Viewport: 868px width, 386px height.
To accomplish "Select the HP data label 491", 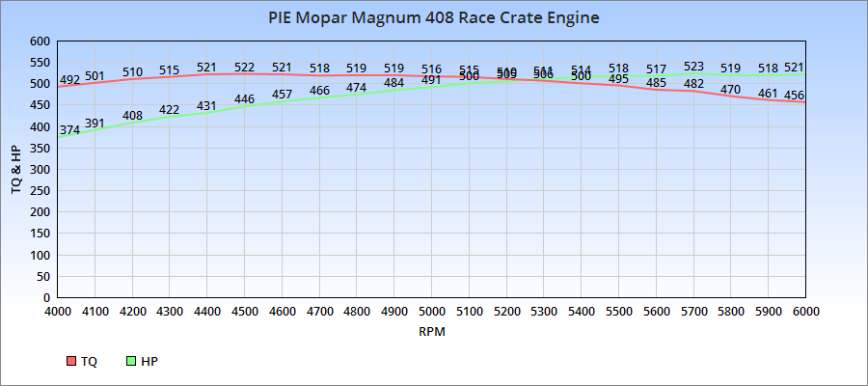I will pos(431,80).
